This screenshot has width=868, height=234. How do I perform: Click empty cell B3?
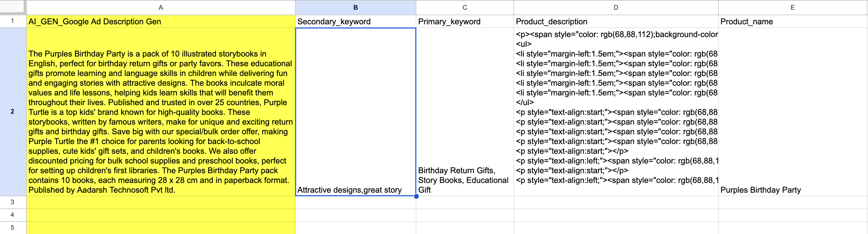pos(355,202)
